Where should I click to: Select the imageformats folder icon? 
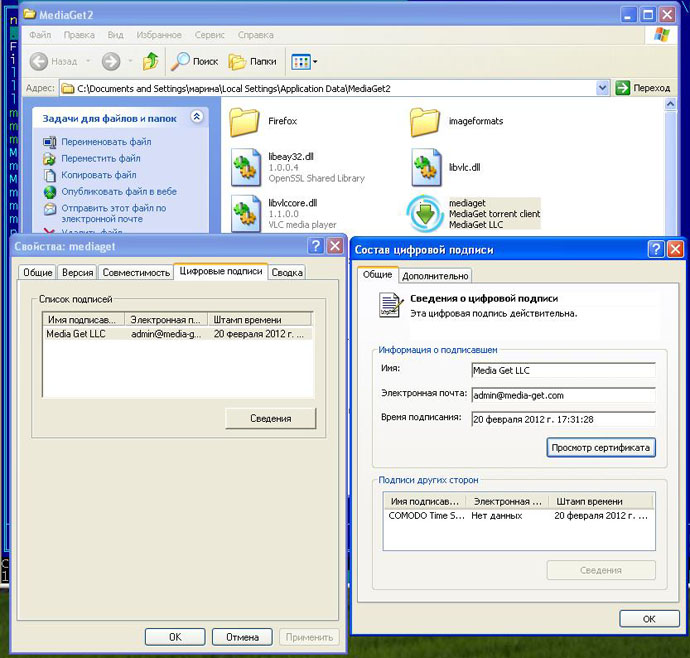(425, 121)
